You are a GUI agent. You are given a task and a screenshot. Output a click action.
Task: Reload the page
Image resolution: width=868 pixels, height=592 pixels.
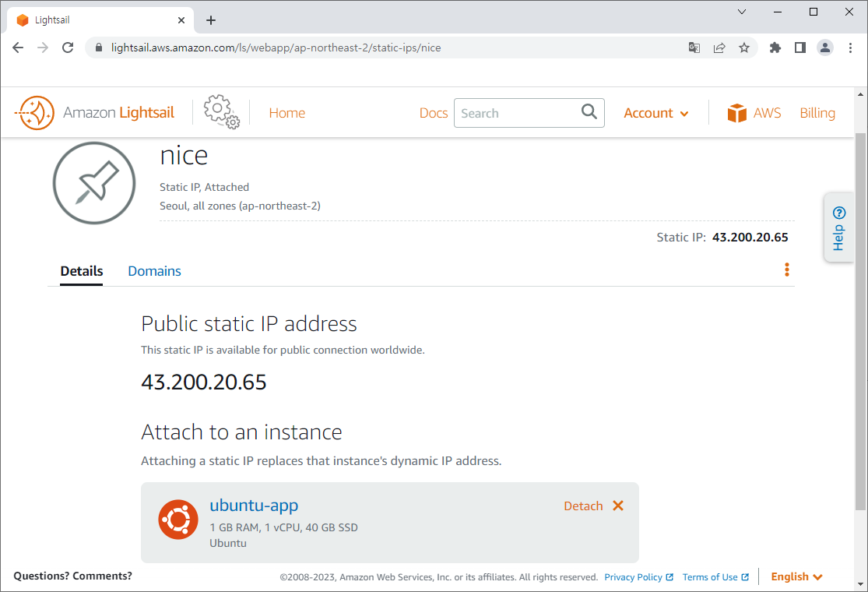click(x=68, y=48)
